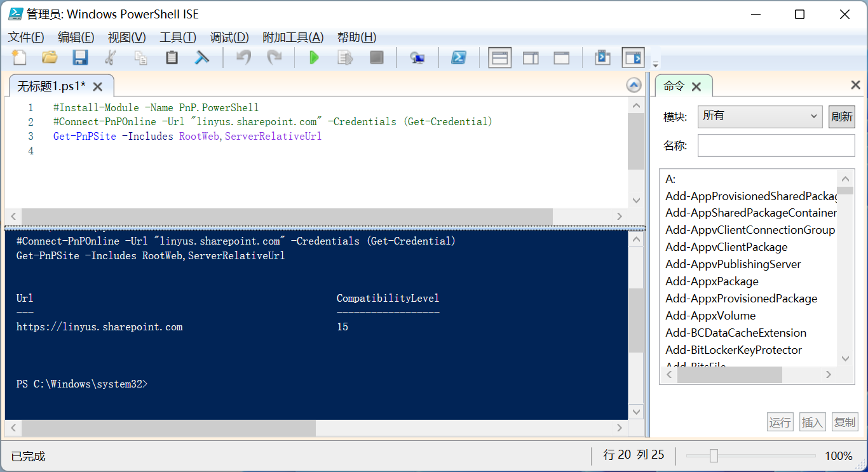Viewport: 868px width, 472px height.
Task: Click the 插入 button
Action: point(812,422)
